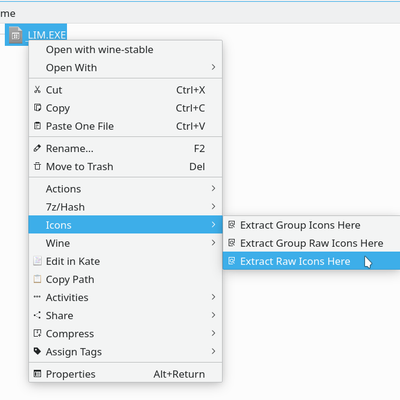The width and height of the screenshot is (400, 400).
Task: Click the Share icon
Action: [x=37, y=315]
